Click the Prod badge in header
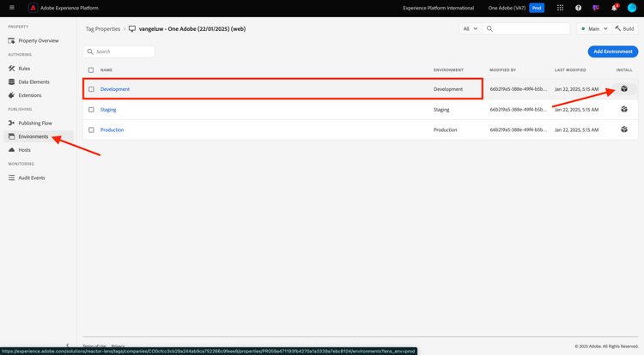The width and height of the screenshot is (644, 355). 537,8
